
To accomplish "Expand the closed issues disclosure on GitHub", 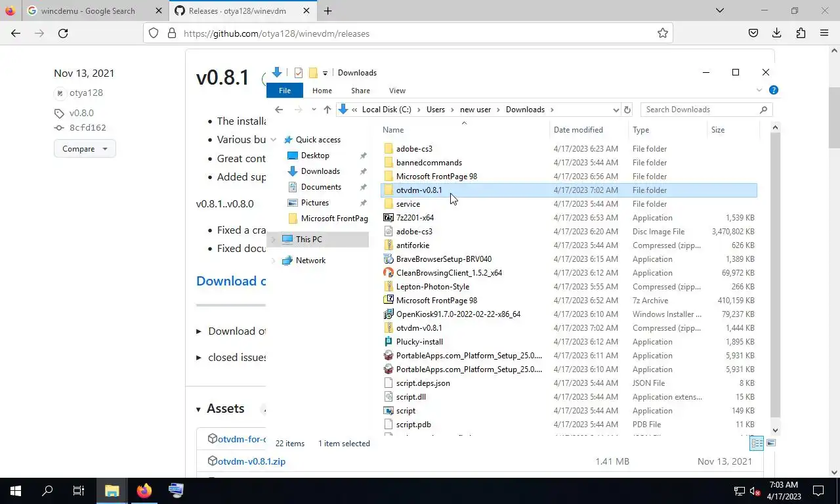I will pyautogui.click(x=199, y=358).
